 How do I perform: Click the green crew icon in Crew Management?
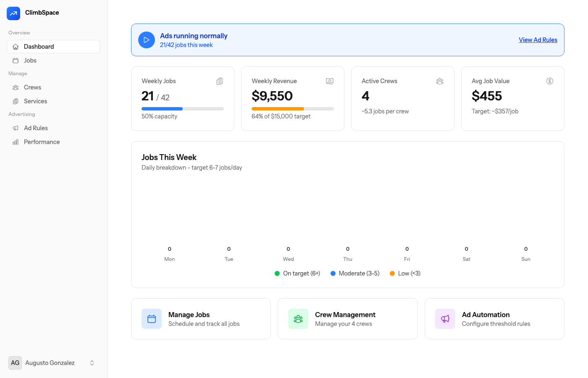[298, 319]
